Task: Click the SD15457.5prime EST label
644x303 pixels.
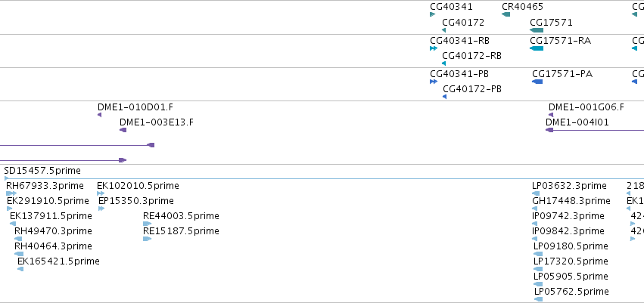Action: point(42,171)
